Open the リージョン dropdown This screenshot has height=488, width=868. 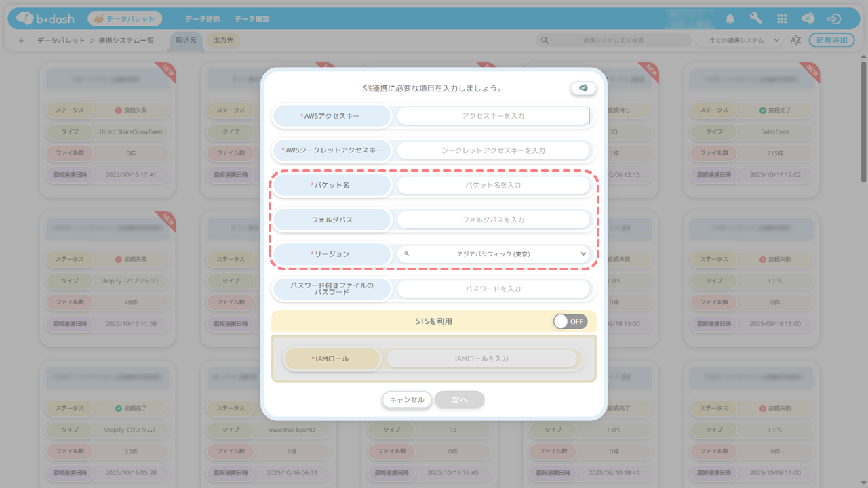493,254
